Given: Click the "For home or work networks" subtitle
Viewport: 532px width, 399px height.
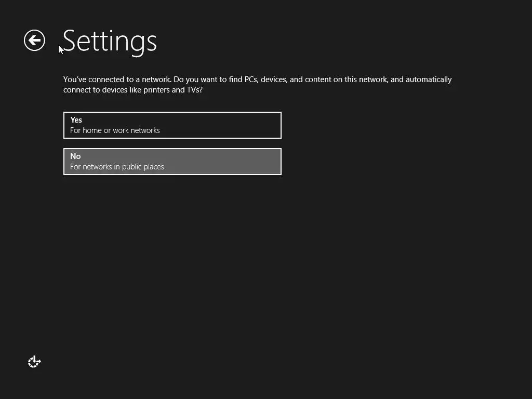Looking at the screenshot, I should point(115,130).
